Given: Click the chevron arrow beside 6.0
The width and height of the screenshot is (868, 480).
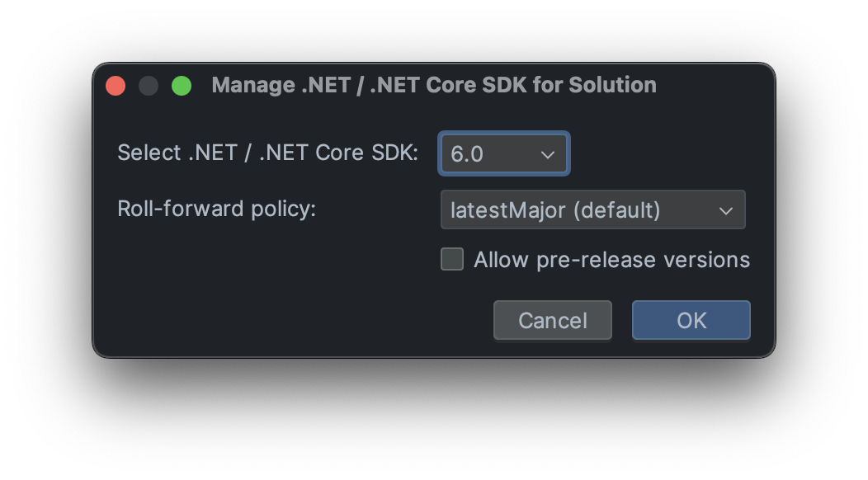Looking at the screenshot, I should tap(548, 154).
